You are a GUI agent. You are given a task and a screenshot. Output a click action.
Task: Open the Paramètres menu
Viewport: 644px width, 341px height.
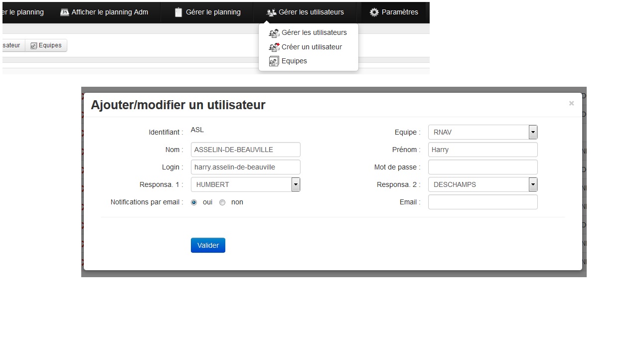point(394,12)
